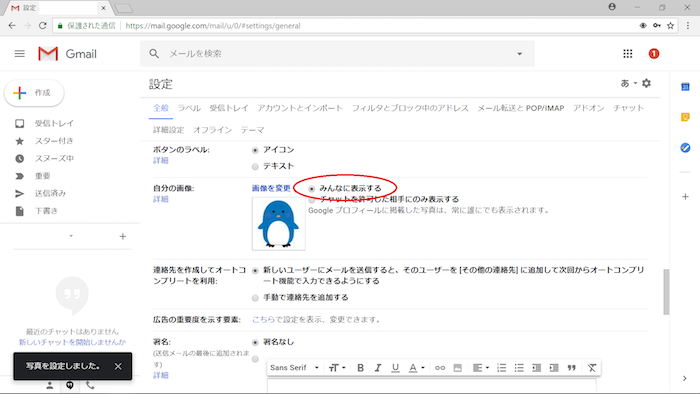Start a new chat with plus icon
The width and height of the screenshot is (700, 394).
click(123, 236)
